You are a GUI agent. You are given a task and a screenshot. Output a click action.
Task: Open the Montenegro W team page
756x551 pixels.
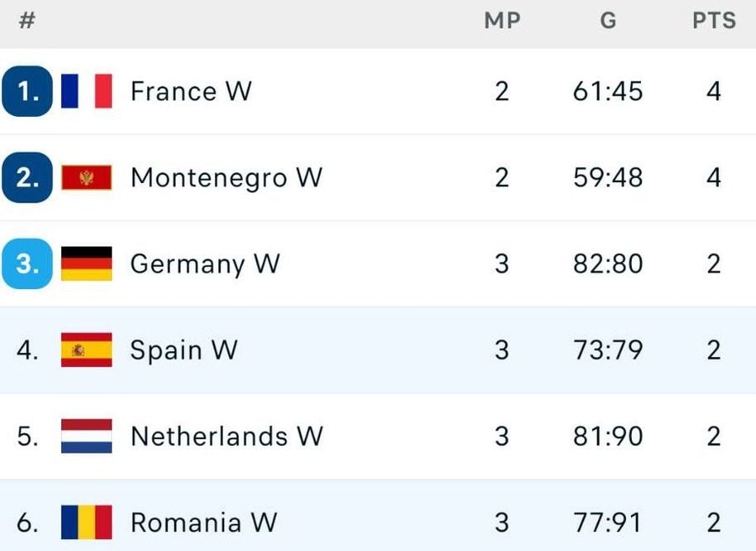(x=226, y=177)
